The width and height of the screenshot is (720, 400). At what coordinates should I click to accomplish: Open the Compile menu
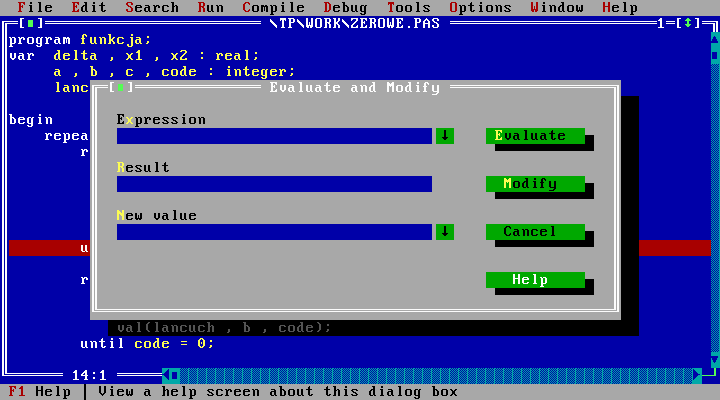273,7
